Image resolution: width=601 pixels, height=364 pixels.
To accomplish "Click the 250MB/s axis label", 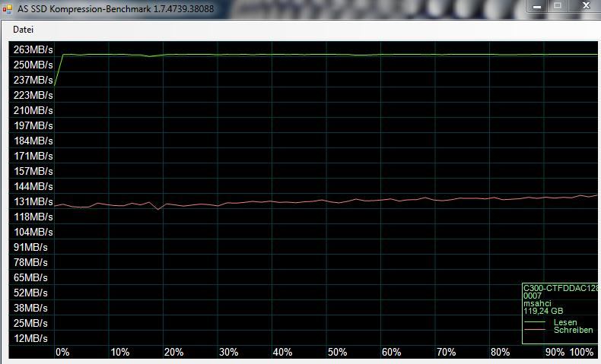I will [33, 65].
